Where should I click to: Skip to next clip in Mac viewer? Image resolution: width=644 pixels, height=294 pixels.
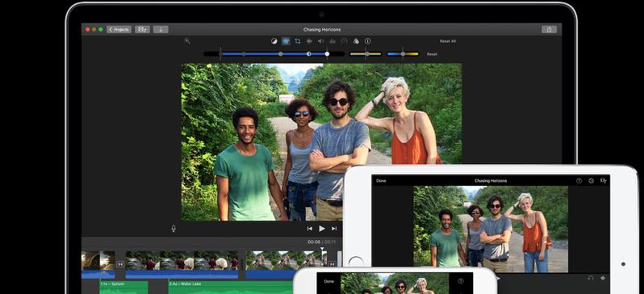click(x=334, y=229)
